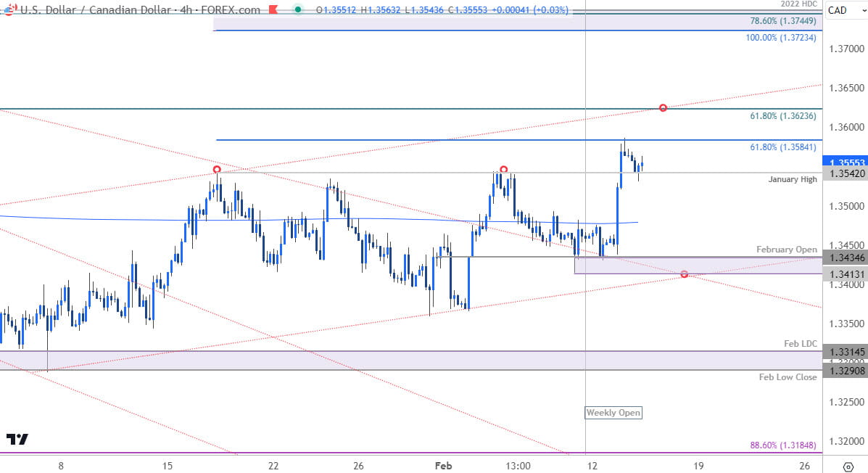The image size is (868, 473).
Task: Select the red circle anchor at mid-January high
Action: point(217,170)
